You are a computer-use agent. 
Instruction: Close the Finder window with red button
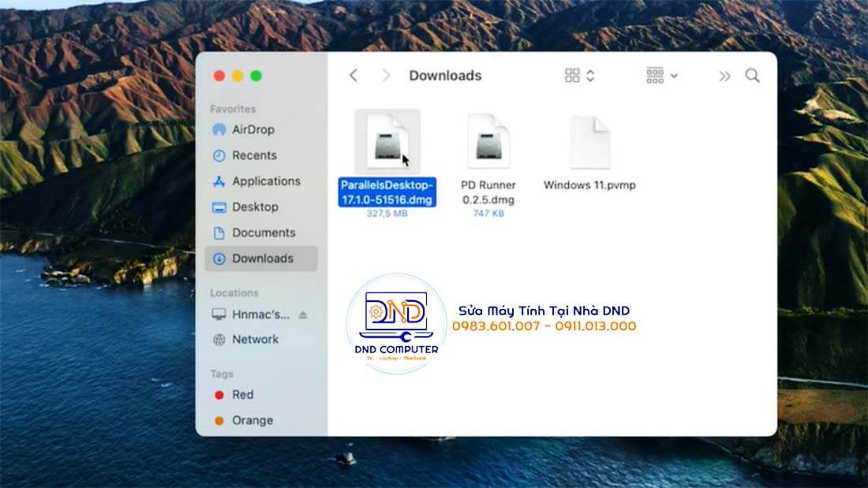pyautogui.click(x=219, y=76)
